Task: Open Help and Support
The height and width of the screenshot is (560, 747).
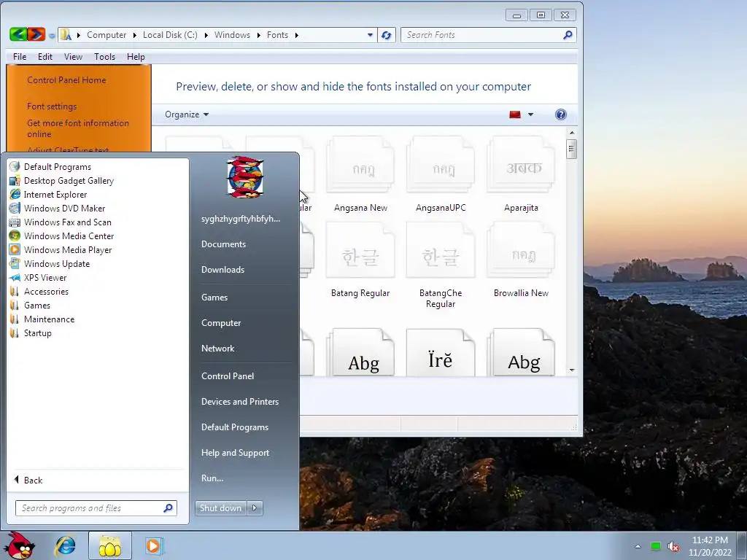Action: pos(235,452)
